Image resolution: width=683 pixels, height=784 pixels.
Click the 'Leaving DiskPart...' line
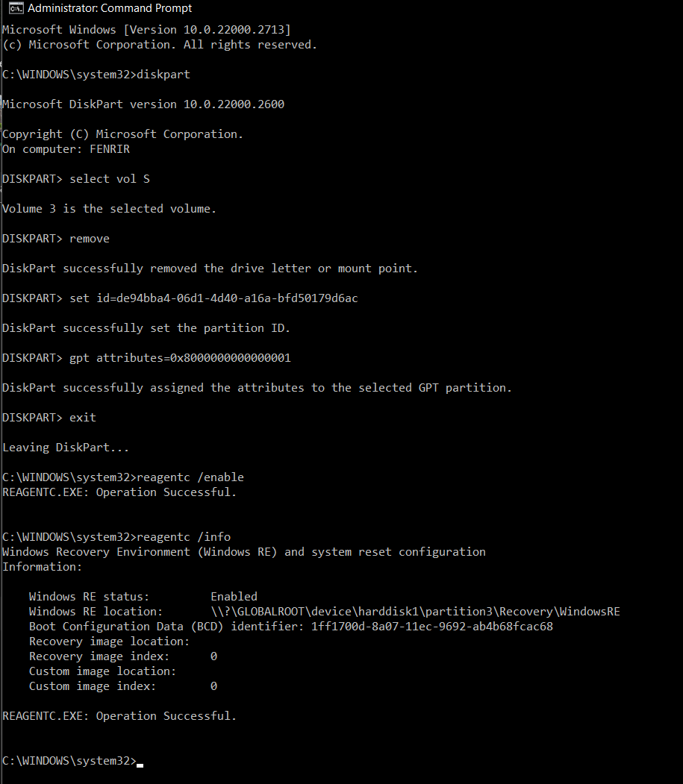[66, 448]
